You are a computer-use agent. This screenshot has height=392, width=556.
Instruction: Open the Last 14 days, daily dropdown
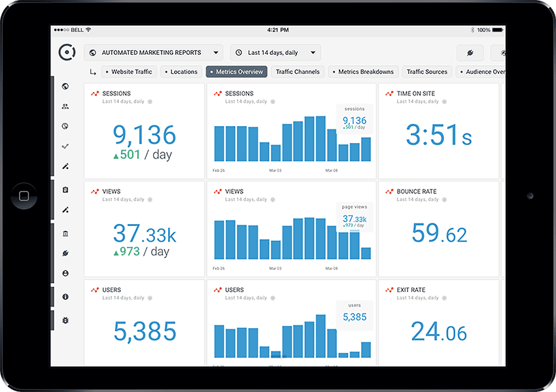[275, 53]
